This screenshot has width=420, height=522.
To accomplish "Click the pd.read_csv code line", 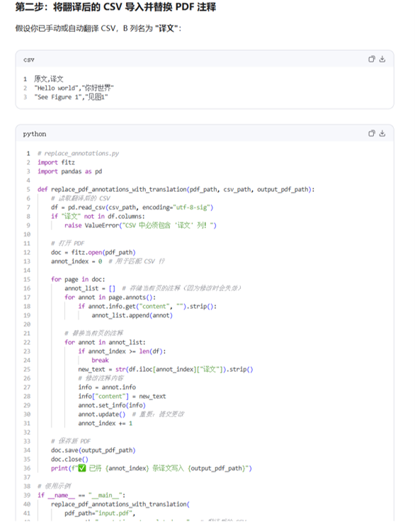I will [x=132, y=207].
